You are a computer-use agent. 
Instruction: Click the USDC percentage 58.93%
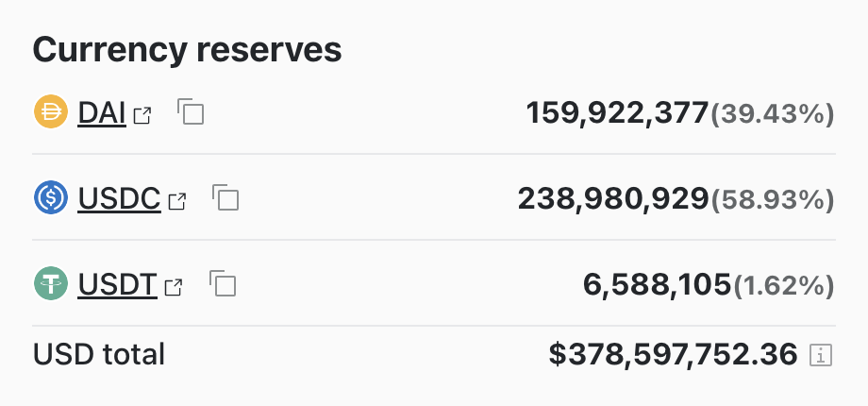pos(773,200)
